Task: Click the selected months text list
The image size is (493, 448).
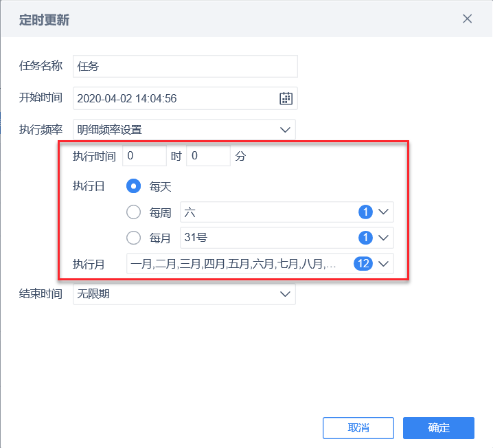Action: pos(233,264)
